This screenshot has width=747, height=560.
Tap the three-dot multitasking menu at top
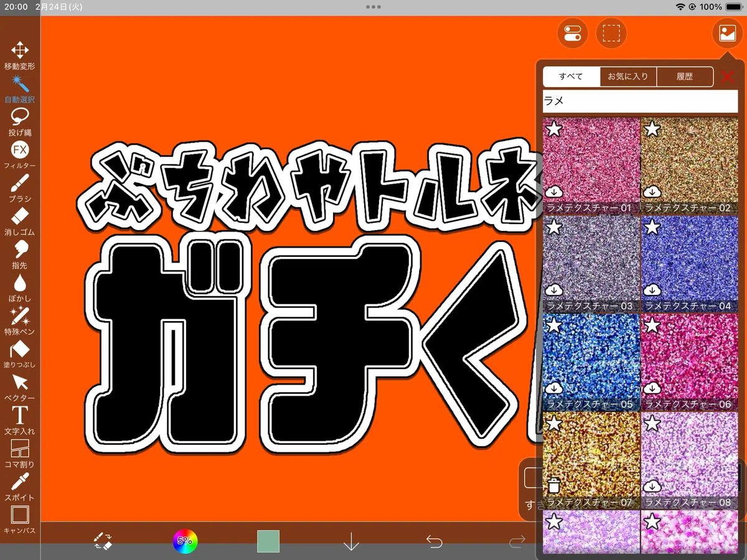[x=374, y=7]
